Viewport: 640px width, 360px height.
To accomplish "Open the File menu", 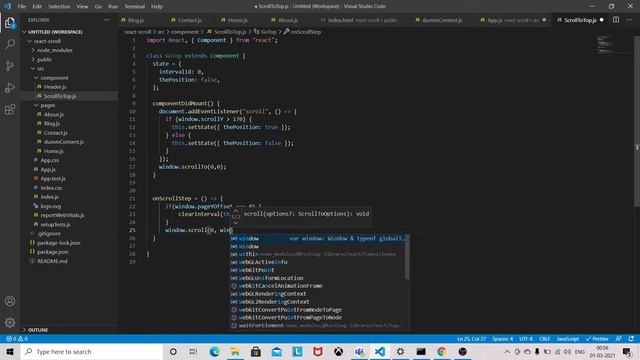I will 22,6.
